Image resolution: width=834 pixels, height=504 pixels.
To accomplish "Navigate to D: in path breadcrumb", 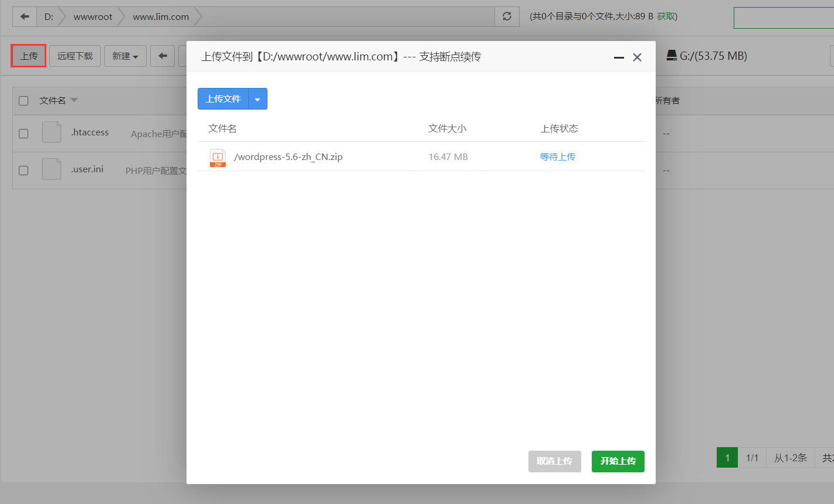I will [49, 17].
